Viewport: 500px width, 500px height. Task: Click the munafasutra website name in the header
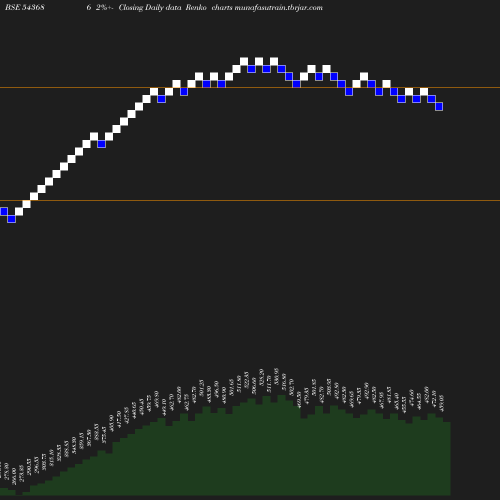(x=279, y=7)
